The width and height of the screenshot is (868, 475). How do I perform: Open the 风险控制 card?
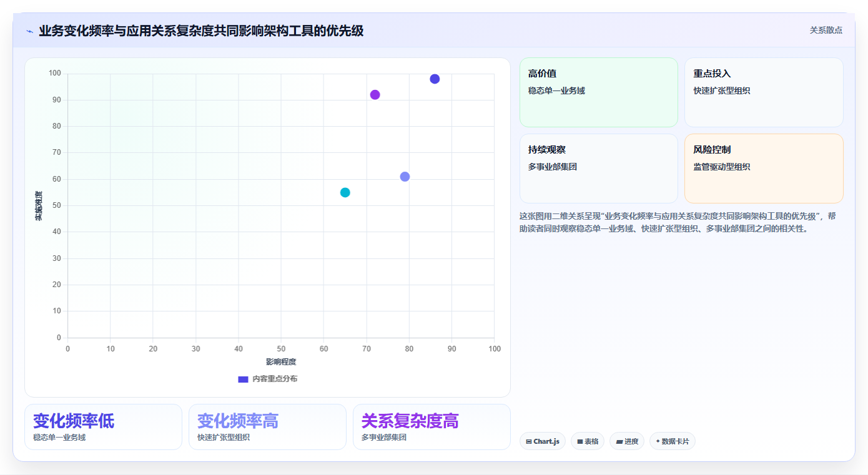[x=764, y=169]
